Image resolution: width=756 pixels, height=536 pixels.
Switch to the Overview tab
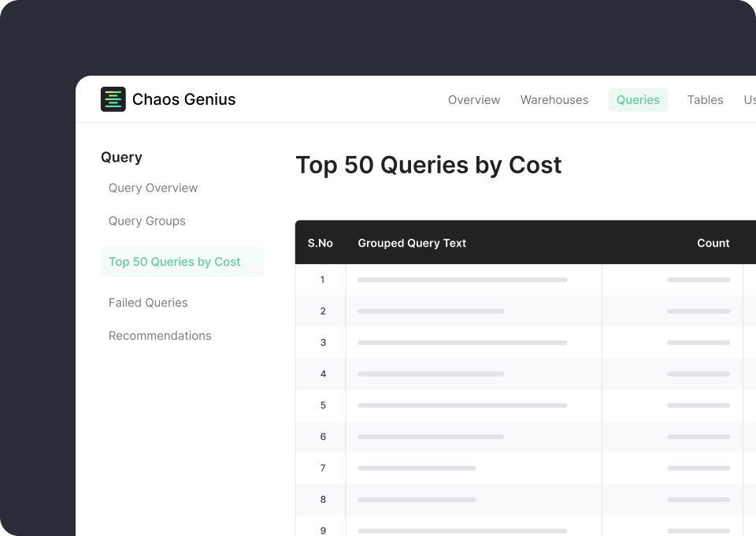click(x=473, y=100)
